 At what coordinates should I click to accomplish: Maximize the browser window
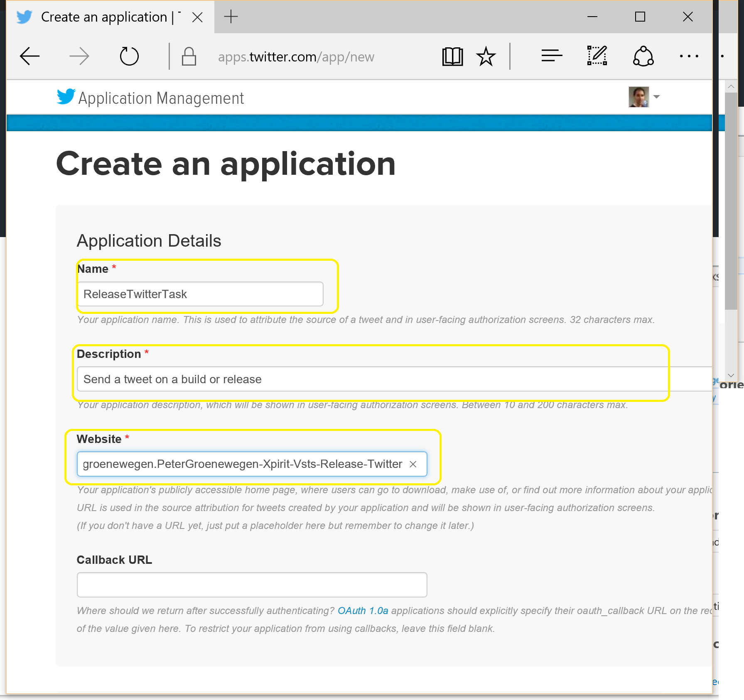pyautogui.click(x=640, y=17)
